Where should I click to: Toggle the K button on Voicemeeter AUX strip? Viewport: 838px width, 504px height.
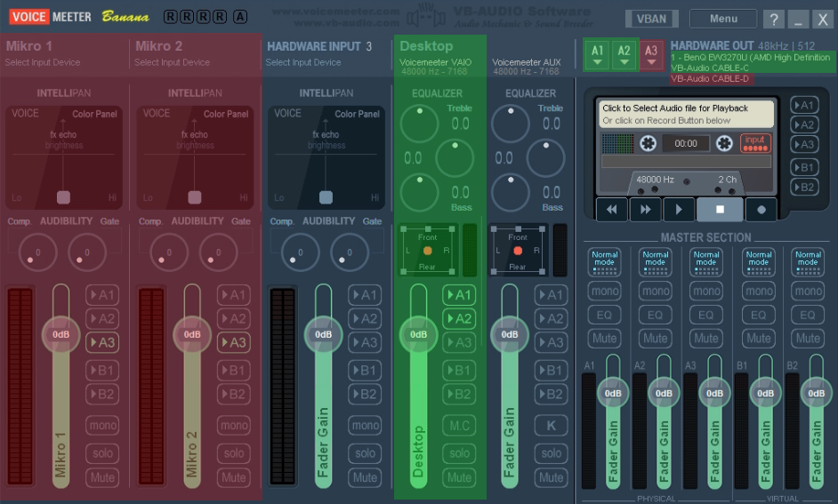(551, 426)
